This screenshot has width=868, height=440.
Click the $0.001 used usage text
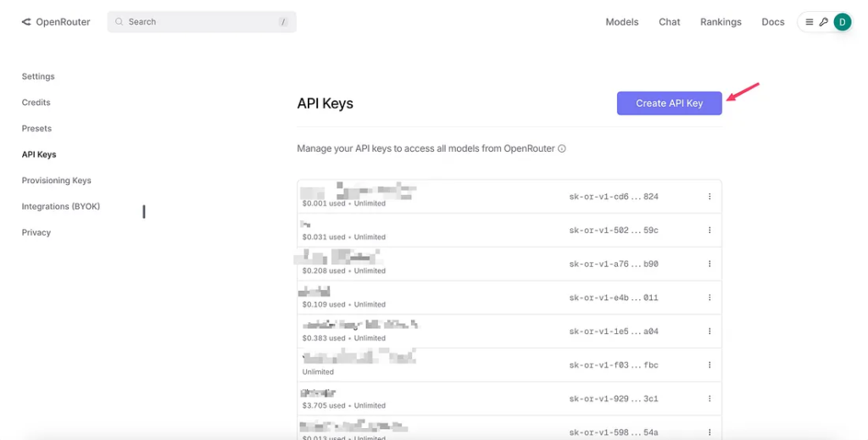pyautogui.click(x=324, y=203)
